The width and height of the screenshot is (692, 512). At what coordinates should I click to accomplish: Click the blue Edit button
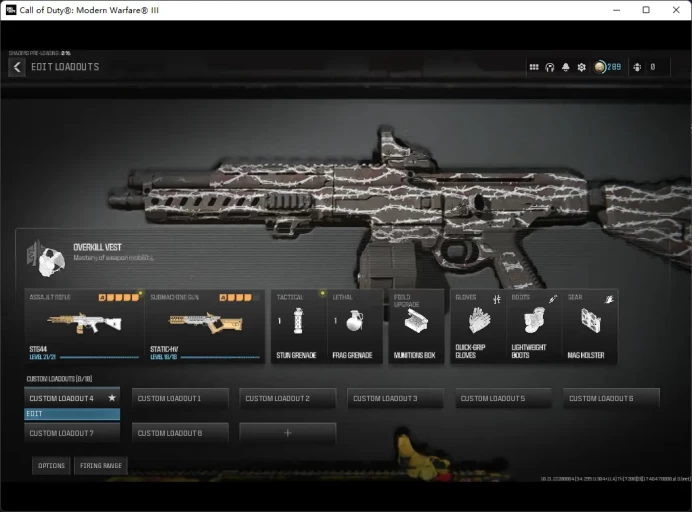(x=72, y=414)
